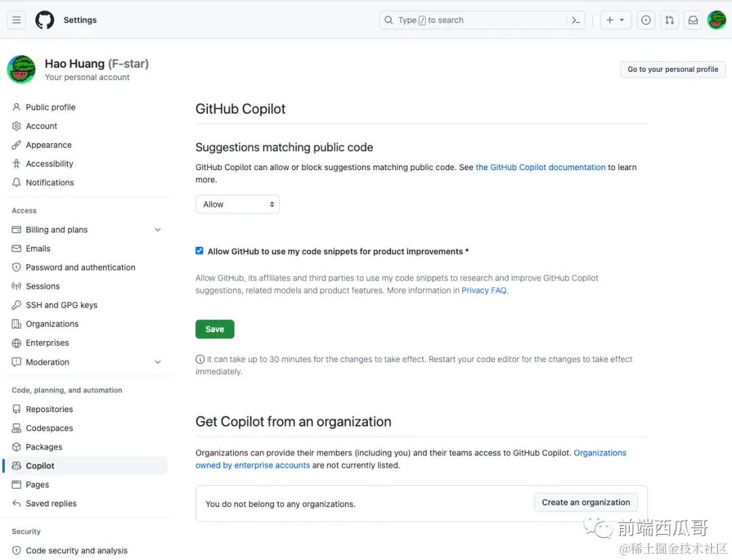Click the info icon beside 30 minutes notice
732x560 pixels.
200,359
